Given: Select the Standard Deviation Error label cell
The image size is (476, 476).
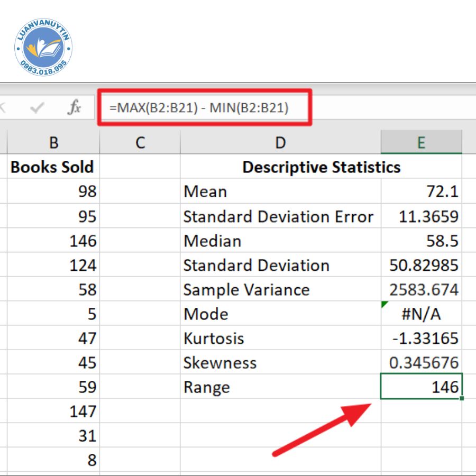Looking at the screenshot, I should pos(280,216).
